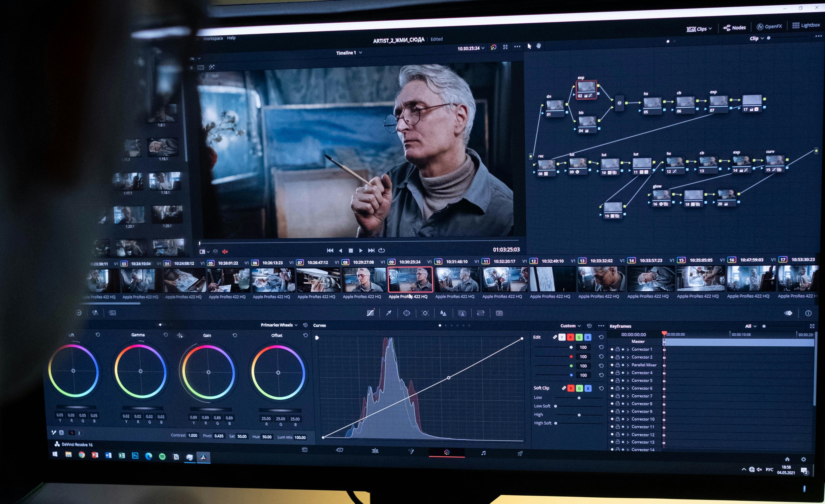Expand the Corrector 10 keyframe track
The width and height of the screenshot is (825, 504).
click(x=628, y=419)
